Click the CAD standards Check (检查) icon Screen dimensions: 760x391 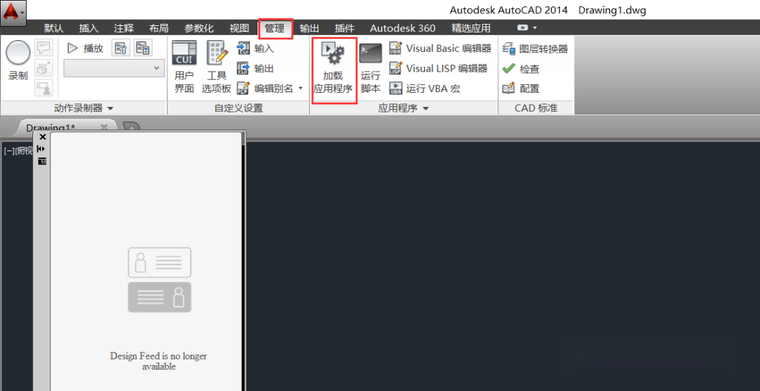(521, 69)
